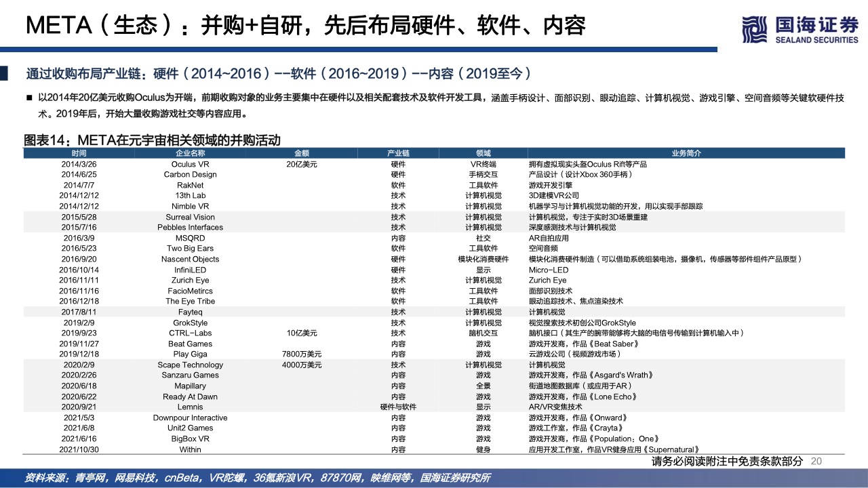
Task: Select the BigBox VR cell
Action: (190, 439)
